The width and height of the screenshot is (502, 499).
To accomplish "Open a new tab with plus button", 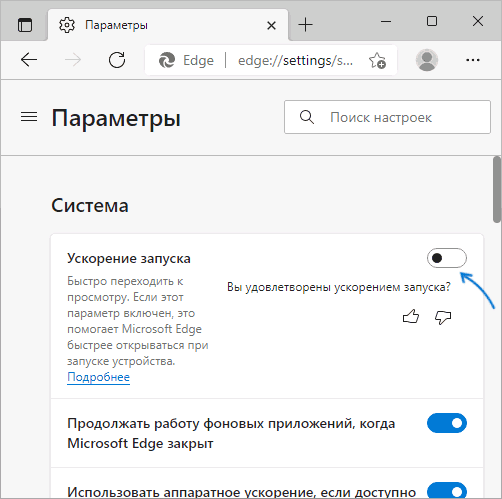I will pyautogui.click(x=305, y=25).
